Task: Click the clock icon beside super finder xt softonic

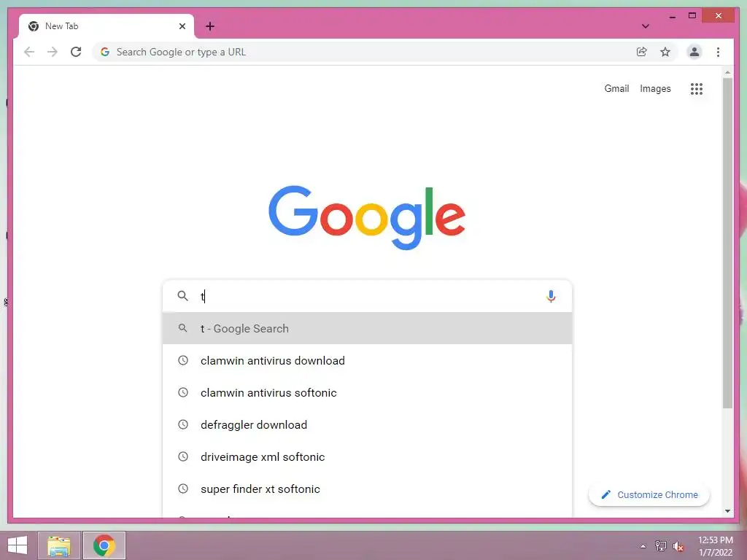Action: 183,489
